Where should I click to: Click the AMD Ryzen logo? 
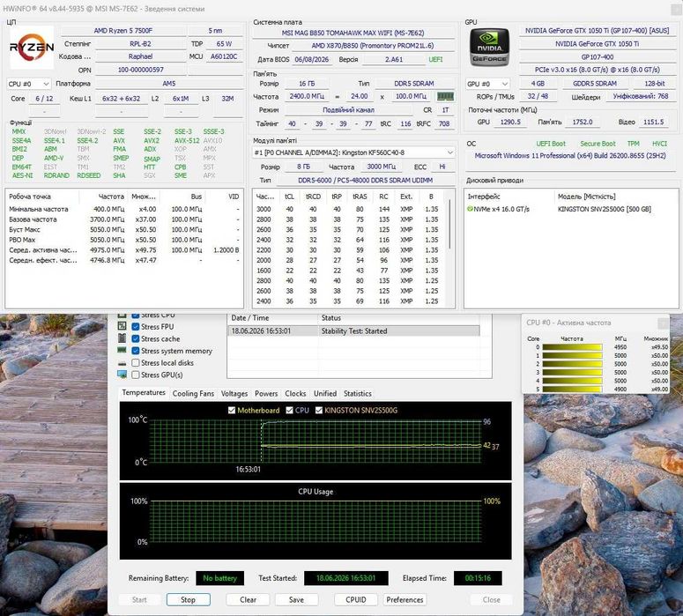coord(32,47)
